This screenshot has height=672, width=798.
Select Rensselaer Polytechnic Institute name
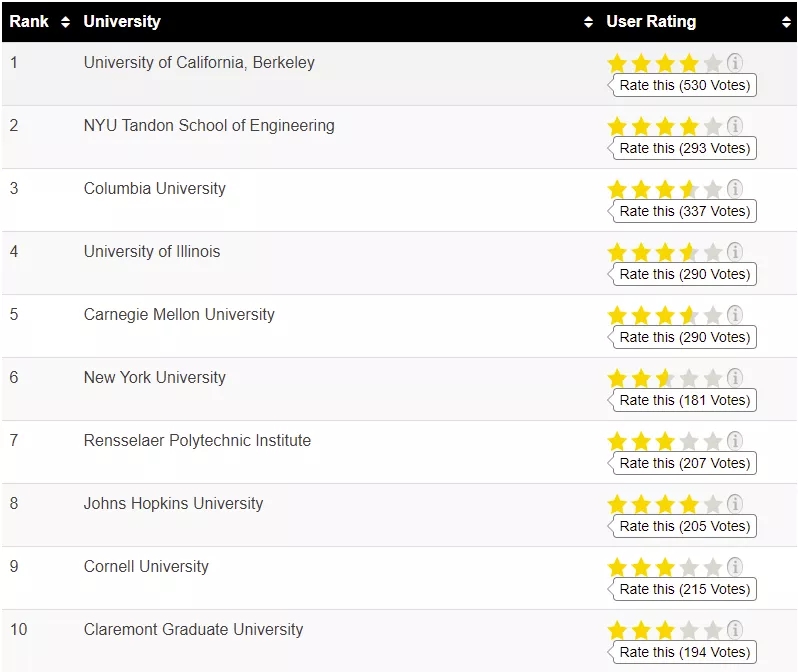pyautogui.click(x=197, y=441)
